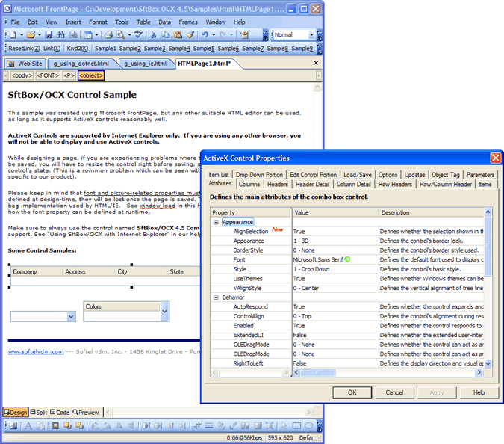Switch to the Columns tab
Image resolution: width=504 pixels, height=444 pixels.
coord(249,184)
